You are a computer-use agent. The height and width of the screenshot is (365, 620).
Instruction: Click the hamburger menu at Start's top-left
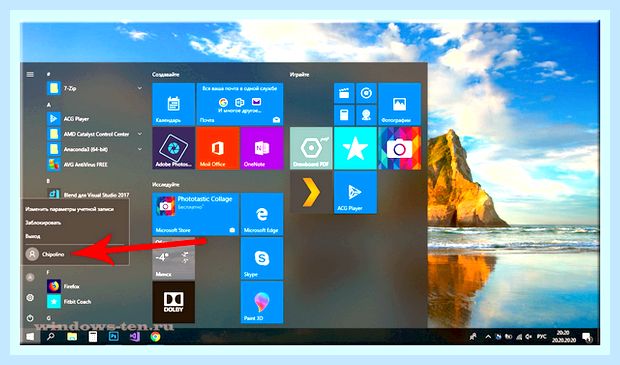click(30, 74)
